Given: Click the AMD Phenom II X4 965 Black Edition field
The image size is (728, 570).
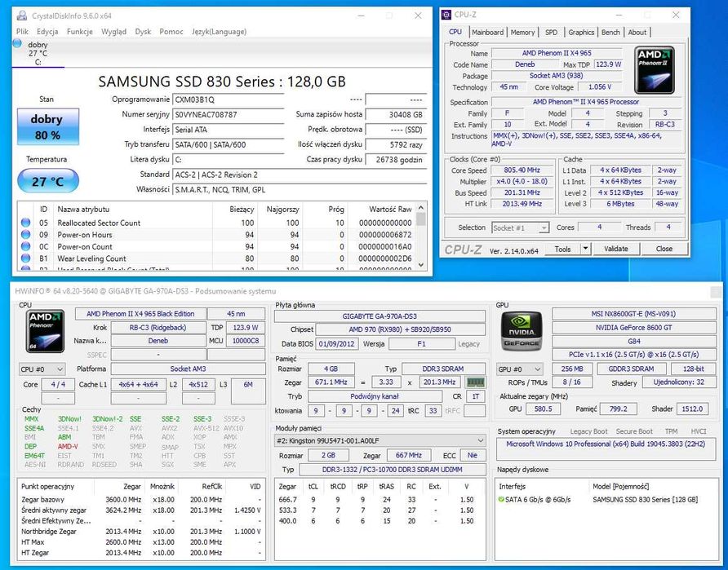Looking at the screenshot, I should 140,314.
